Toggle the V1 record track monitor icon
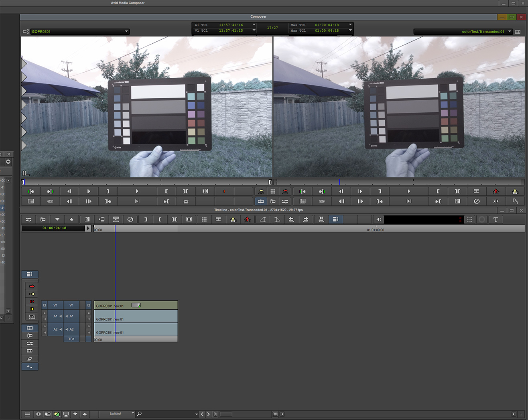This screenshot has width=528, height=420. coord(89,305)
